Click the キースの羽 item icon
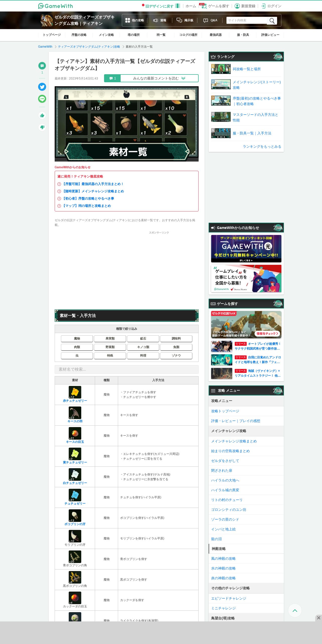Screen dimensions: 322x644 click(75, 413)
